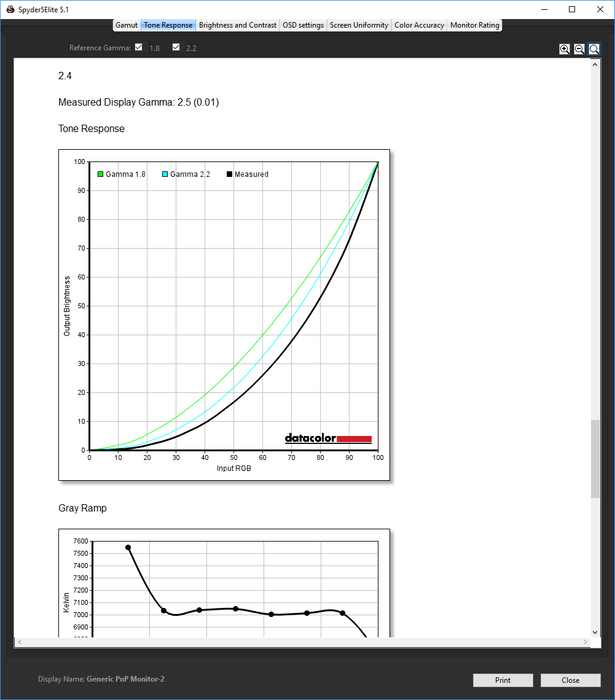Viewport: 615px width, 700px height.
Task: Click the horizontal scrollbar left arrow
Action: (20, 642)
